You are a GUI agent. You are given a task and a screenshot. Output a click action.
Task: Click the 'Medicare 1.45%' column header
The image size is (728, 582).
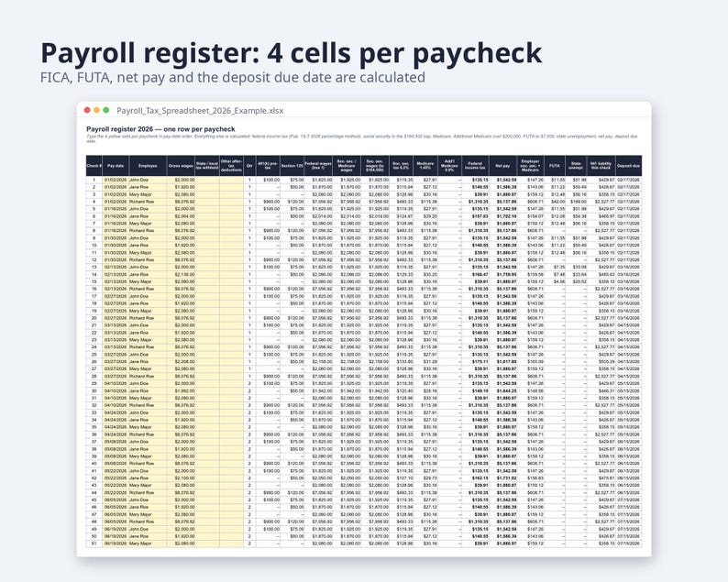click(425, 166)
